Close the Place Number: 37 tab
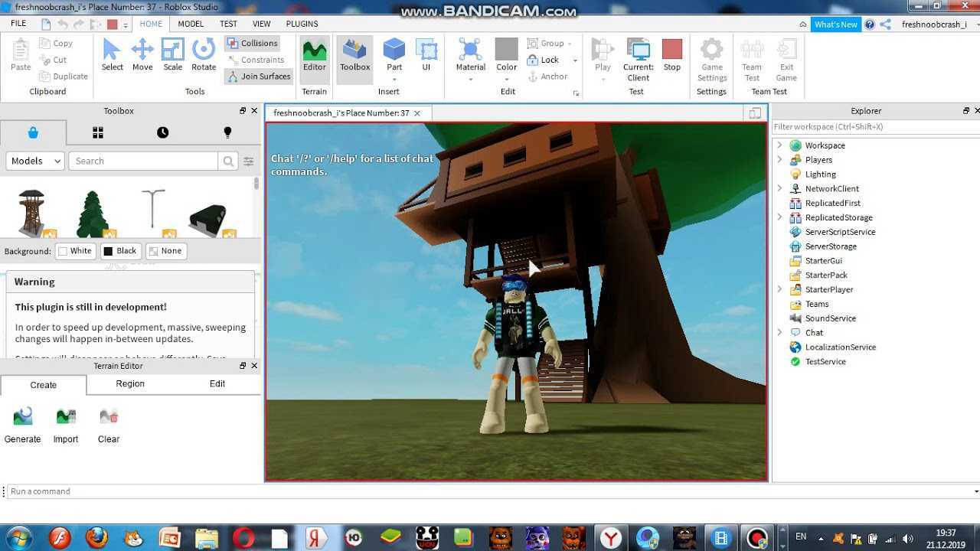 click(417, 113)
